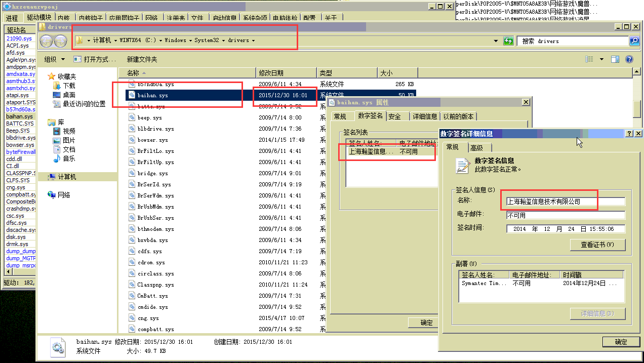The image size is (644, 363).
Task: Open the 以前的版本 tab in properties
Action: pyautogui.click(x=459, y=116)
